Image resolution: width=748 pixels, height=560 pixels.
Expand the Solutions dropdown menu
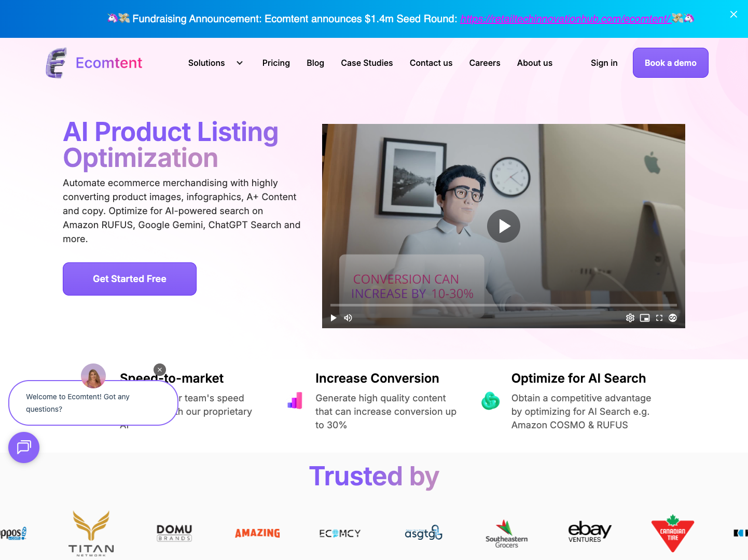tap(206, 63)
